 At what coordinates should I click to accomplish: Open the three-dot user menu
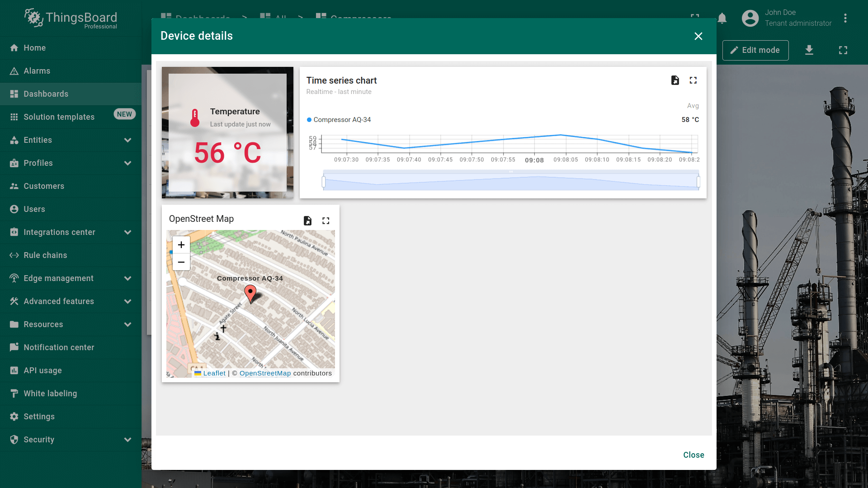click(845, 19)
